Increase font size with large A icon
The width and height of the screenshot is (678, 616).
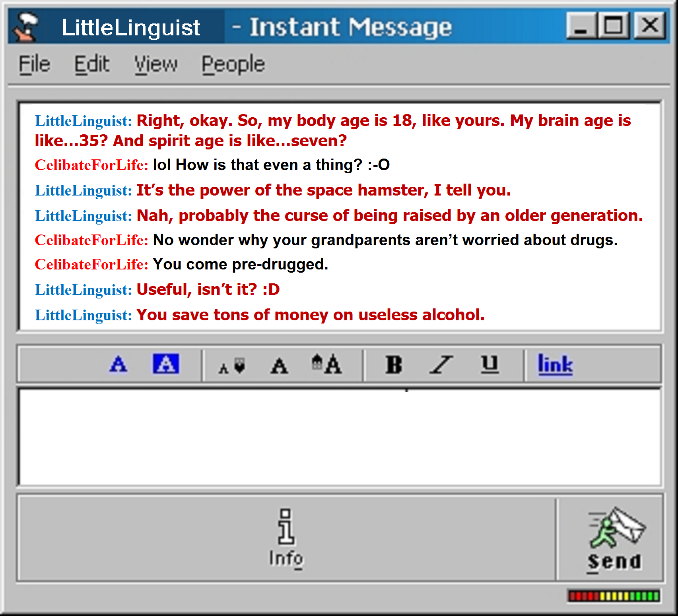pos(326,364)
